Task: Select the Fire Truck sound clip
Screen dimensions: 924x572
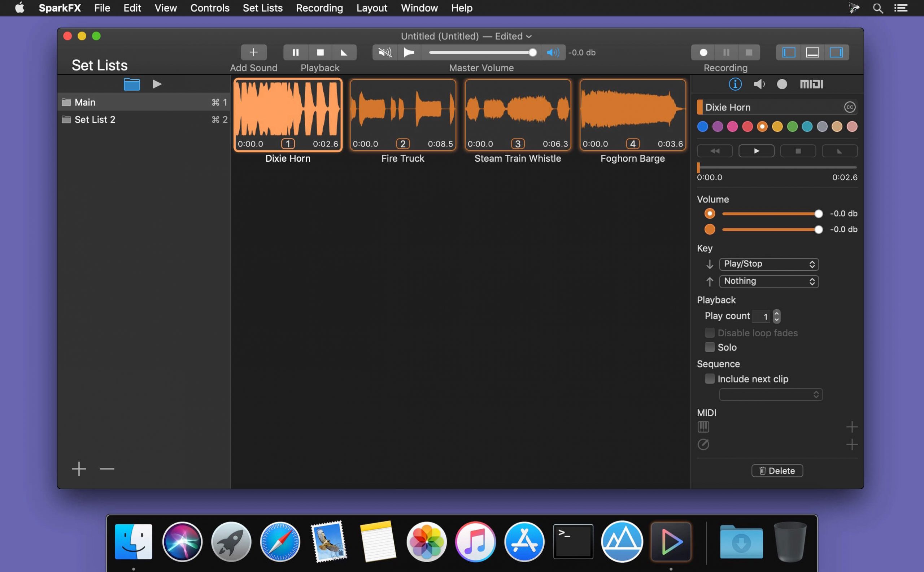Action: pyautogui.click(x=402, y=113)
